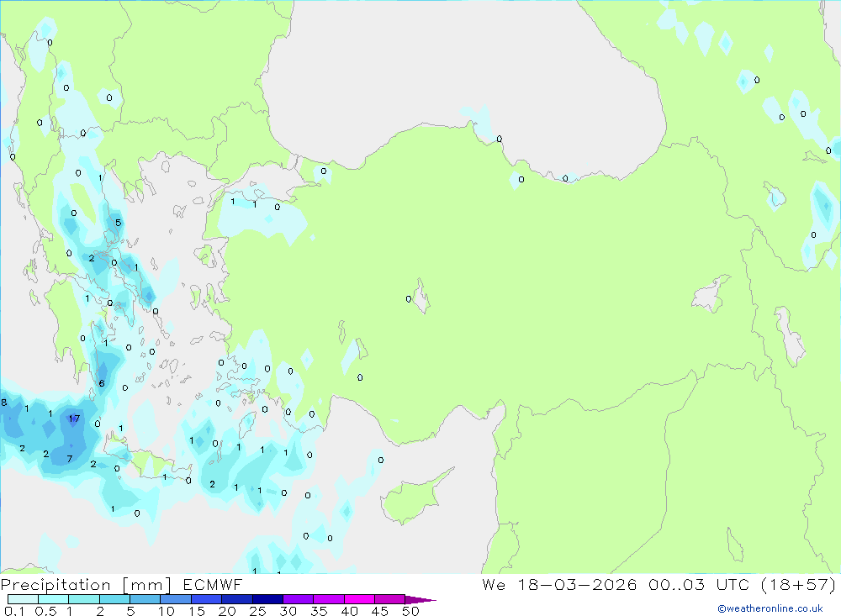Image resolution: width=841 pixels, height=616 pixels.
Task: Click the "5" precipitation value on map
Action: (118, 223)
